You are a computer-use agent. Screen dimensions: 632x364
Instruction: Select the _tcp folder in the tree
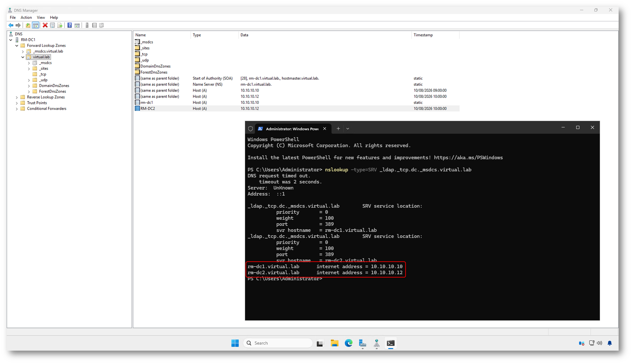pos(43,74)
